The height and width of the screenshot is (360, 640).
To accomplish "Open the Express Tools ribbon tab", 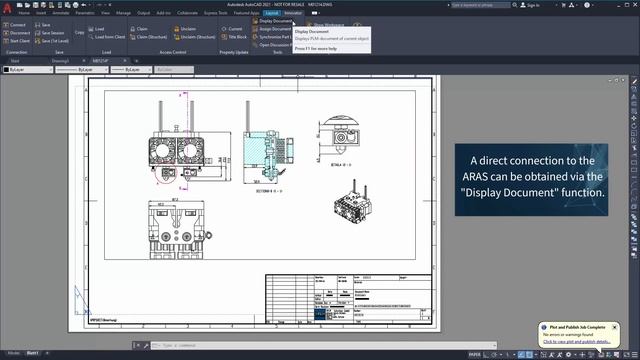I will point(216,13).
